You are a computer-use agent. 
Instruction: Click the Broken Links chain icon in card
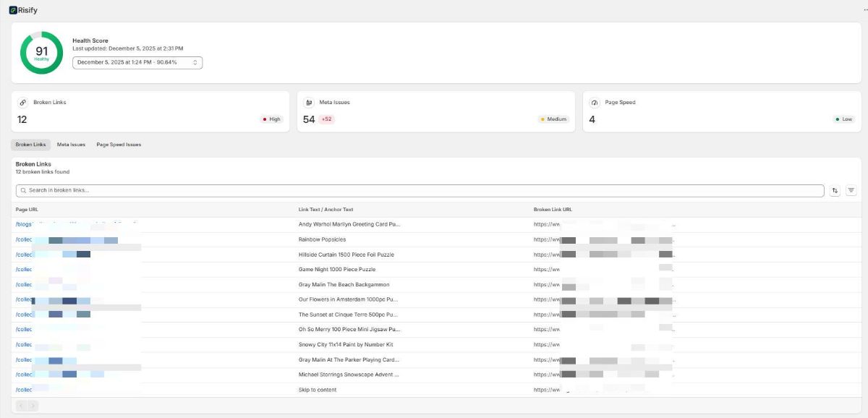[x=23, y=103]
